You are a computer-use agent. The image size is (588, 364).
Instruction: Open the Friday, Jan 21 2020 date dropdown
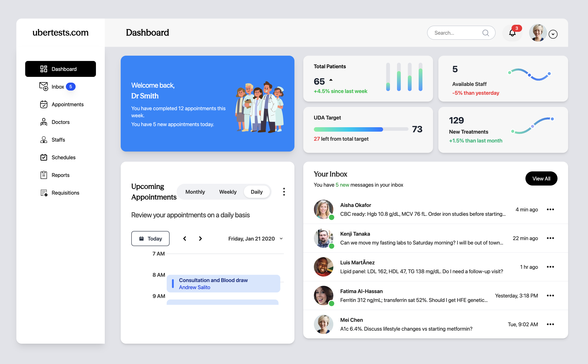255,239
